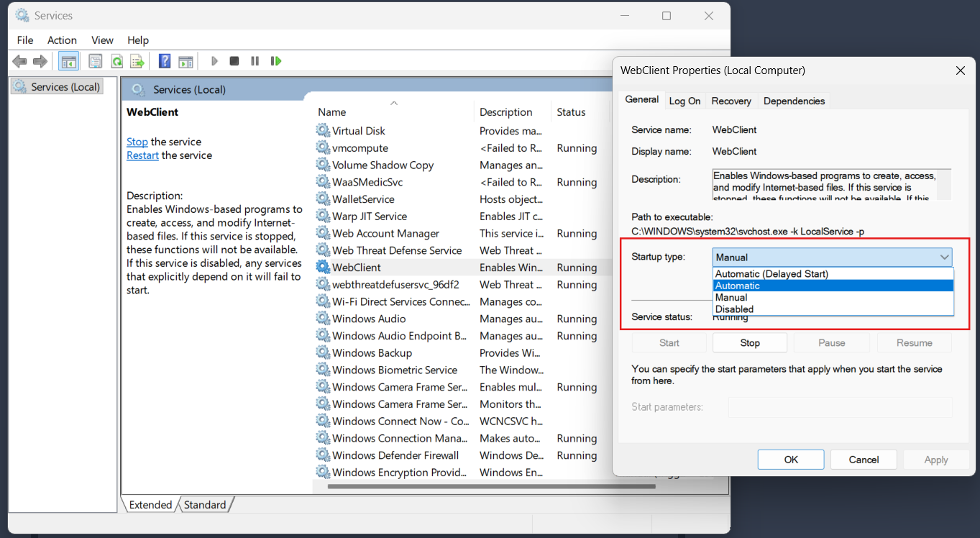This screenshot has width=980, height=538.
Task: Click the horizontal scrollbar under the services list
Action: click(491, 486)
